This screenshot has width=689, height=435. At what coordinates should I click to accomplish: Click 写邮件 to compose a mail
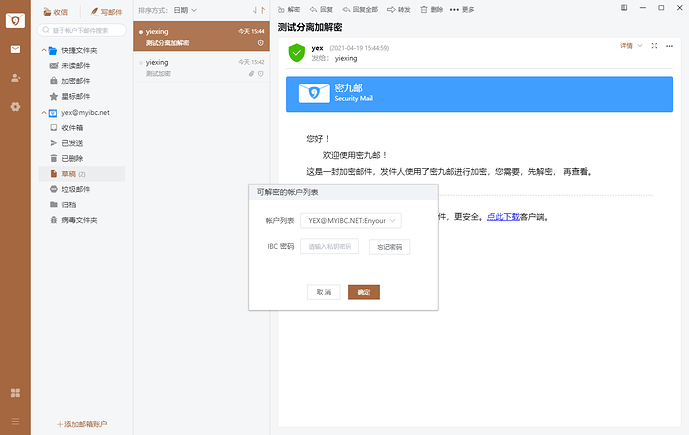(x=106, y=12)
